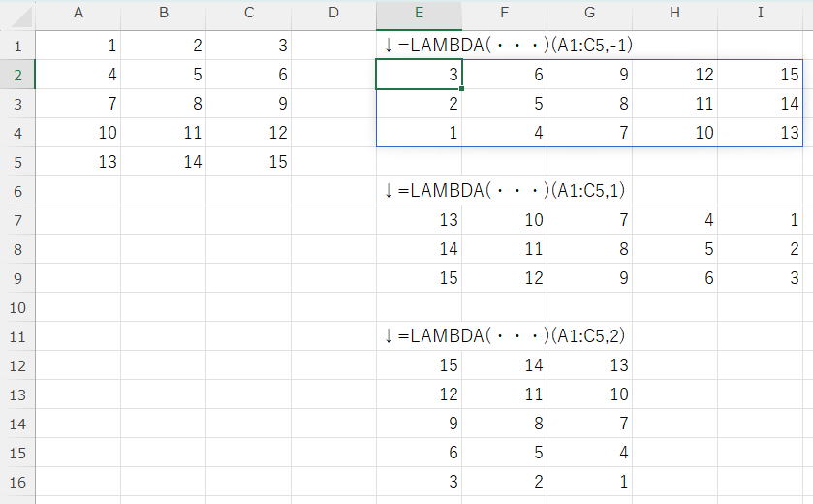Select column H header

tap(674, 14)
